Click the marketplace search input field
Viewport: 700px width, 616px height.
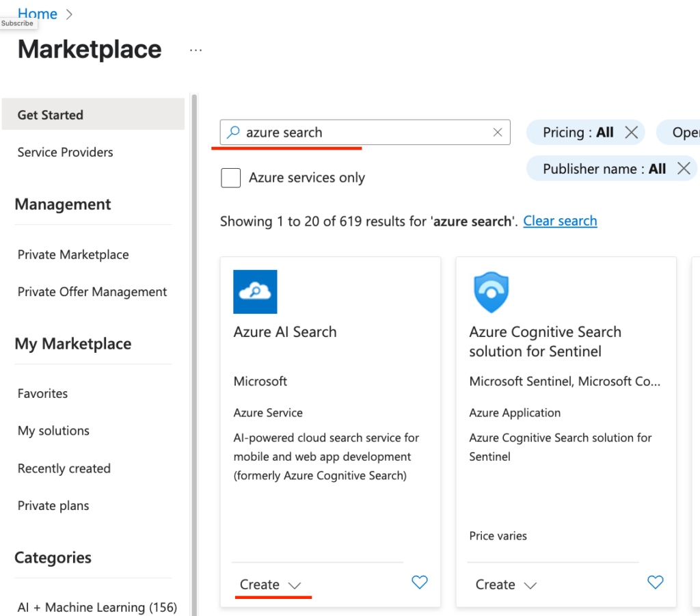[365, 132]
